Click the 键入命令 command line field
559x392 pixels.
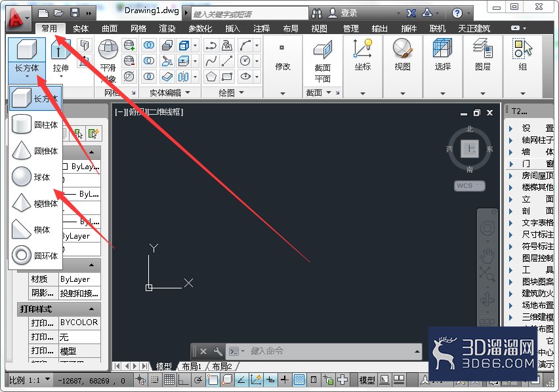click(331, 351)
